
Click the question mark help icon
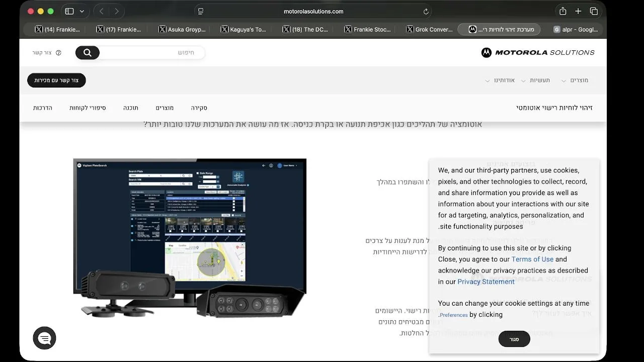(x=58, y=53)
